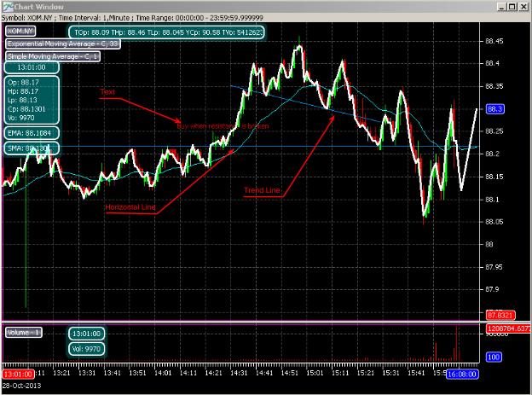Select the 'Buy when resistance is broken' annotation
The height and width of the screenshot is (395, 532).
(223, 125)
